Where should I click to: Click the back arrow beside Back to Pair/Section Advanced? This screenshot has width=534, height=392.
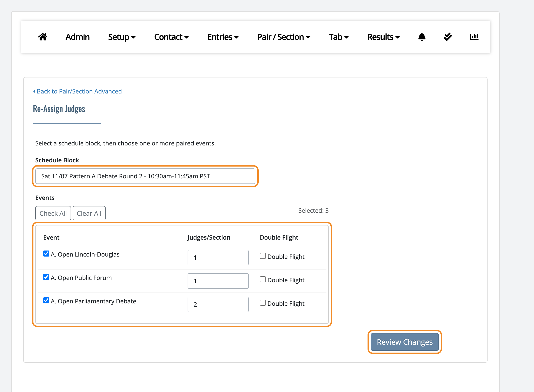(x=34, y=91)
